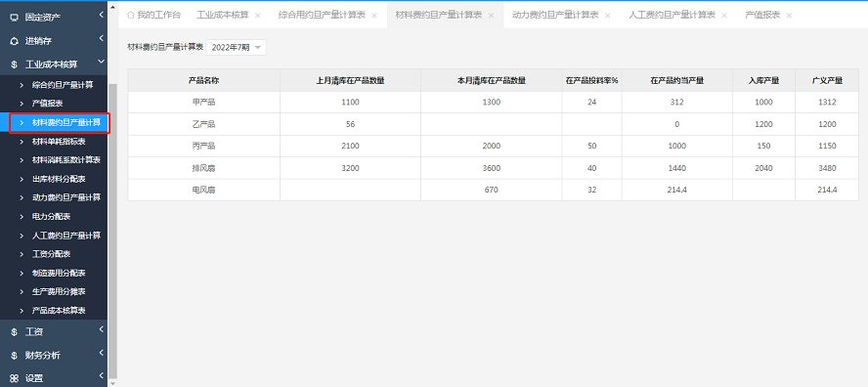Click the 本月清库在产品数量 column header

coord(492,80)
